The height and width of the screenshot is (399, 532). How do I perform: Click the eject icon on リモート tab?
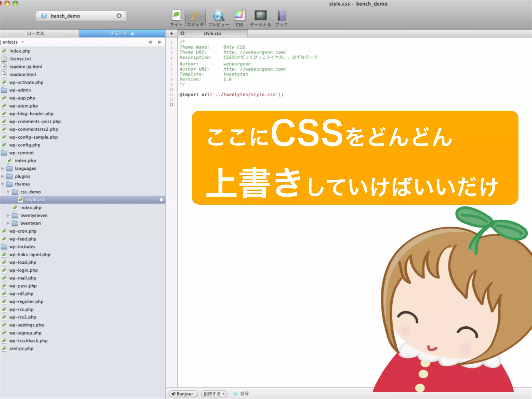[132, 34]
